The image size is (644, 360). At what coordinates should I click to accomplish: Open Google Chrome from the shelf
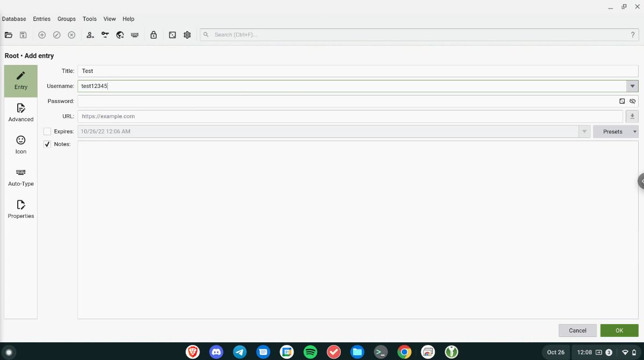tap(404, 352)
